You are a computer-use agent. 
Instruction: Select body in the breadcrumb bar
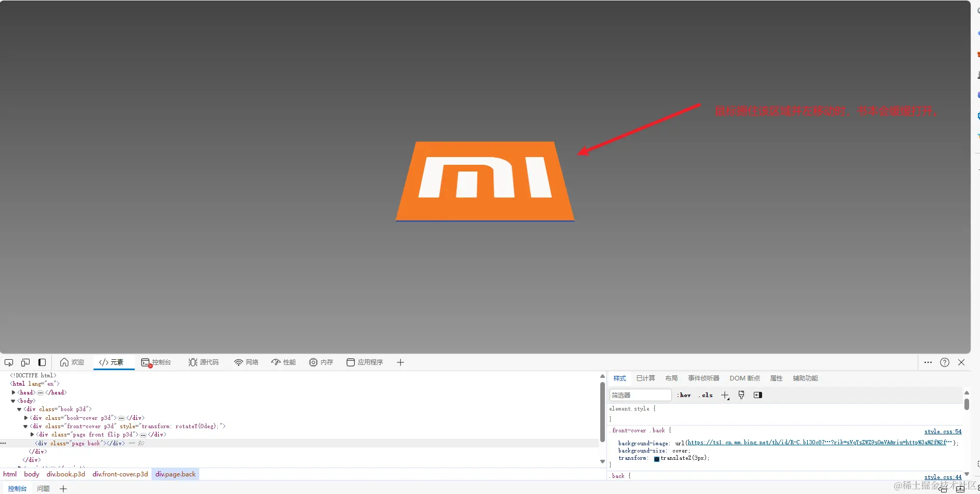[x=32, y=474]
